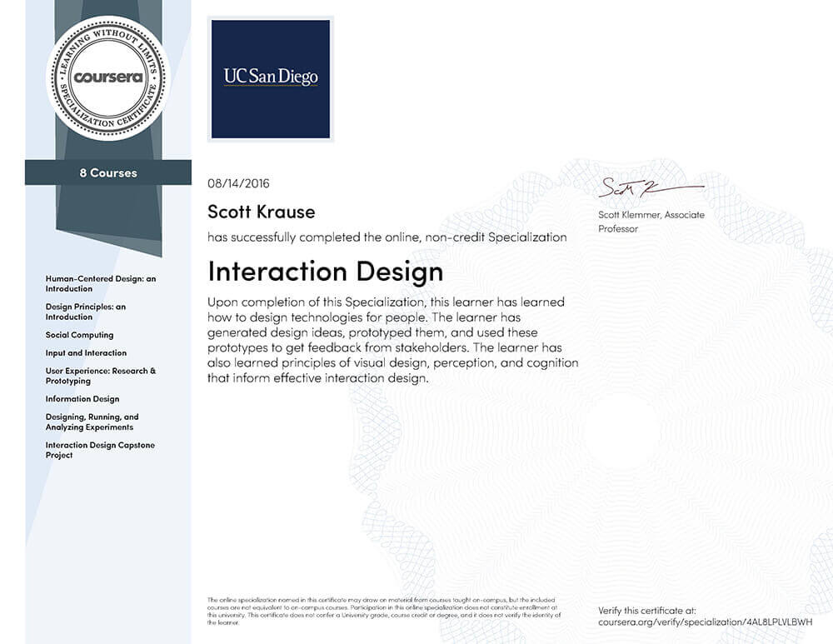Click the 'Verify this certificate at:' label

647,611
